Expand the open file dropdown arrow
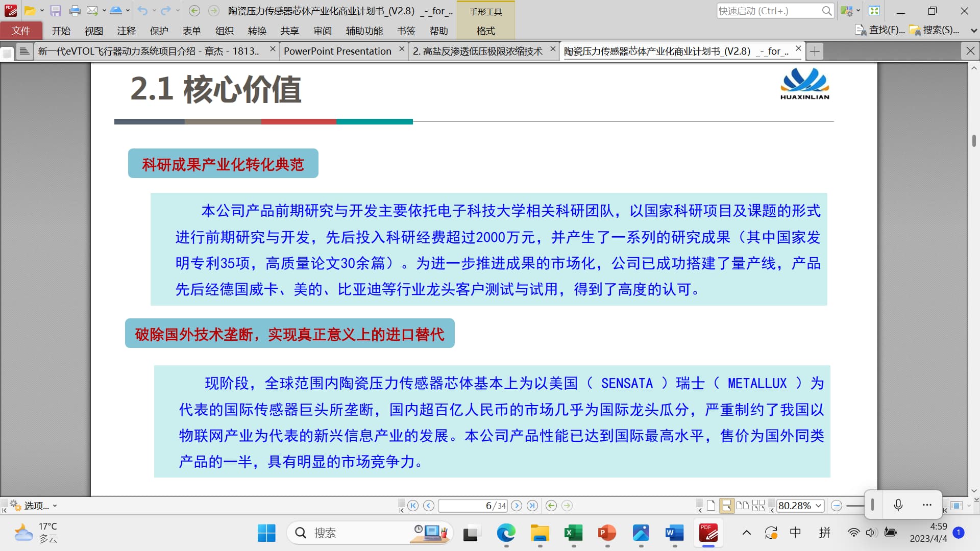 [42, 11]
